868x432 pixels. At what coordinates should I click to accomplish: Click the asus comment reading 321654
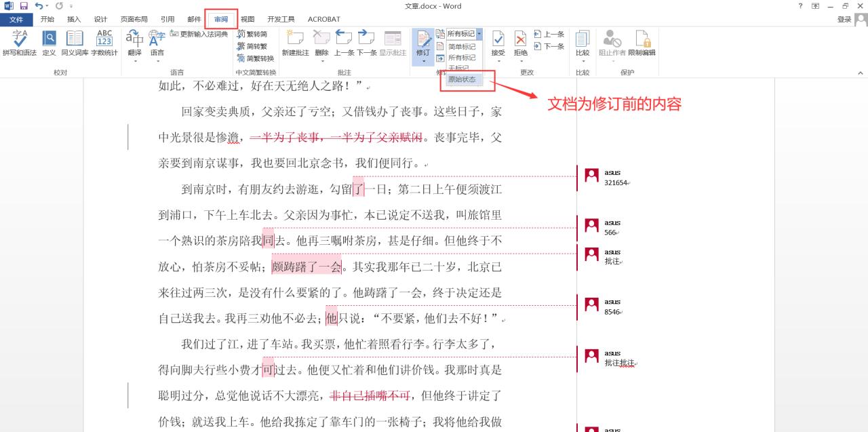(x=616, y=182)
